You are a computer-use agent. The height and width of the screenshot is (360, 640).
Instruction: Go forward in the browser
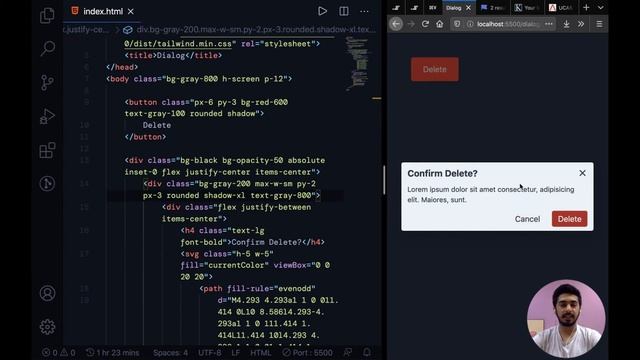point(411,24)
